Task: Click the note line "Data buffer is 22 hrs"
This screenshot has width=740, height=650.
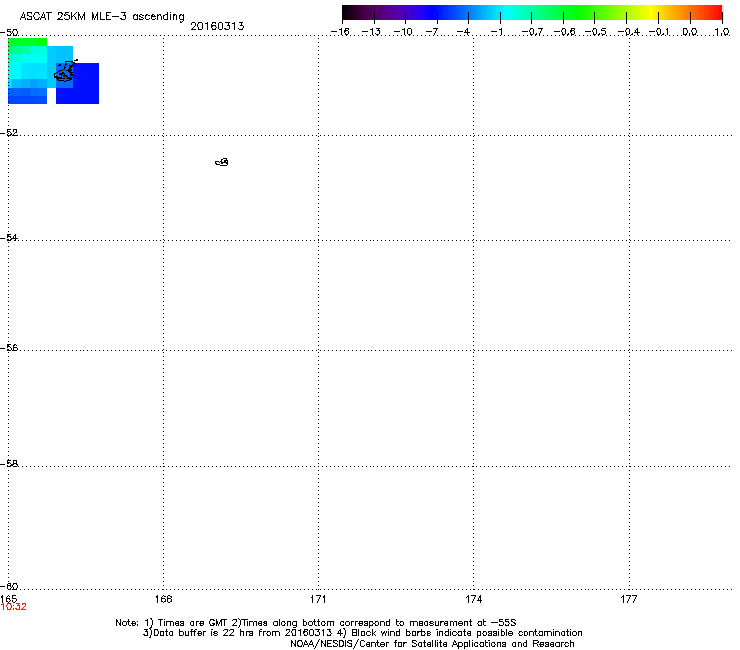Action: (362, 633)
